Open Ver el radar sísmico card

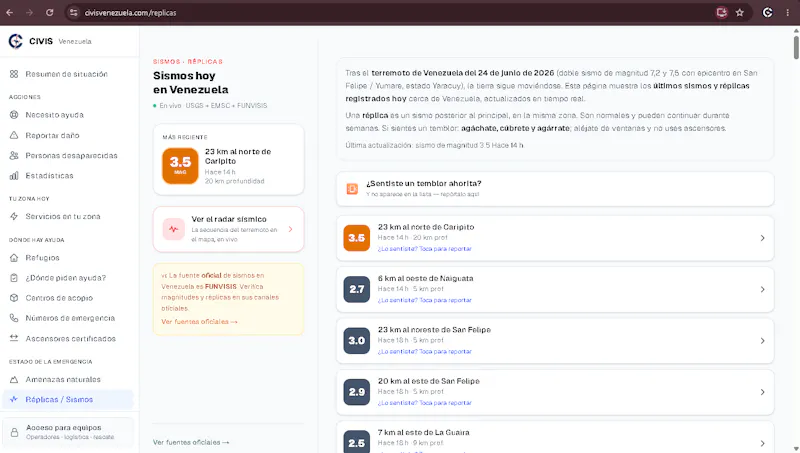[x=229, y=229]
